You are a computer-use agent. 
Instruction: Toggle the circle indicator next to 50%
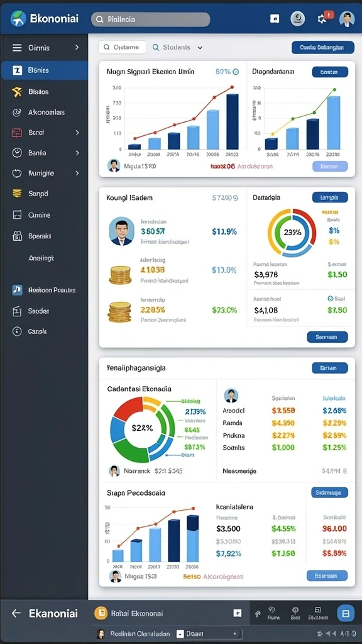pos(236,72)
